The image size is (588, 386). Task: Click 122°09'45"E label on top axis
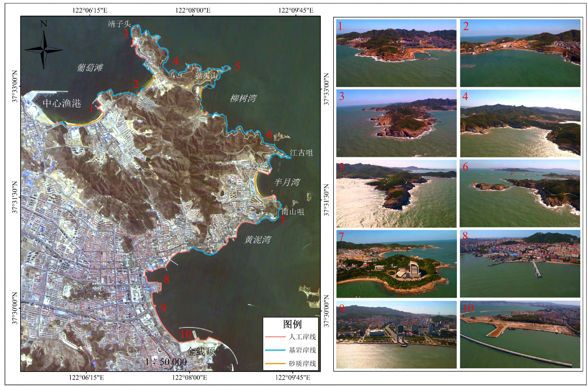point(296,10)
